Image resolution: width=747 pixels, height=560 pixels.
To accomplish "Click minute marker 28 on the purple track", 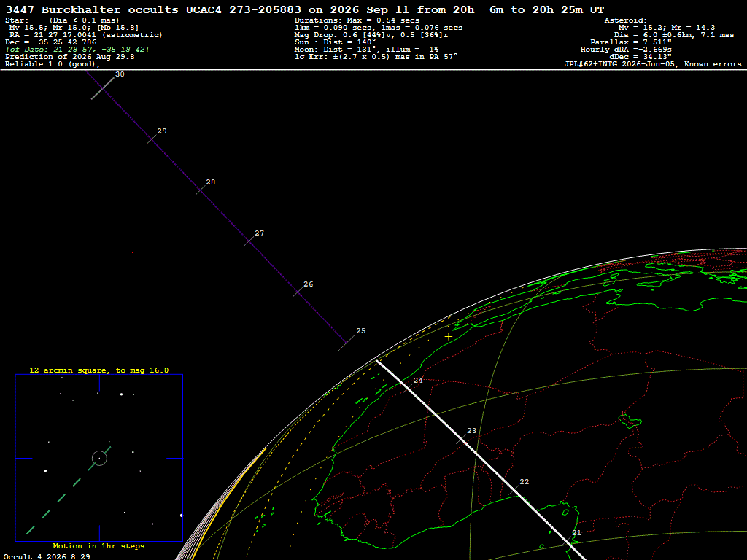I will [x=211, y=182].
